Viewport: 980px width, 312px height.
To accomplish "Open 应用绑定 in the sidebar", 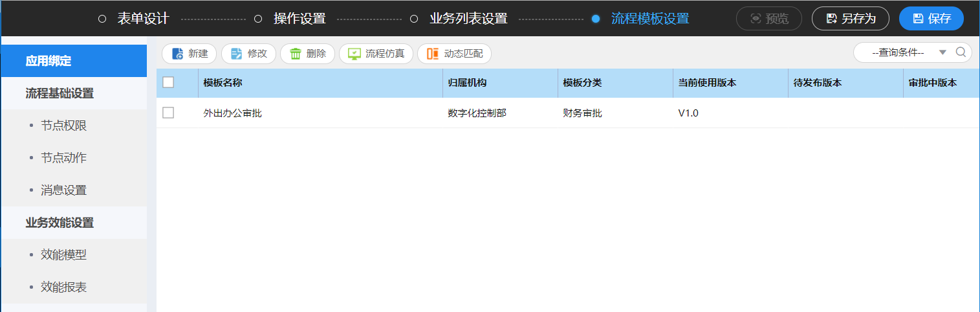I will [74, 61].
